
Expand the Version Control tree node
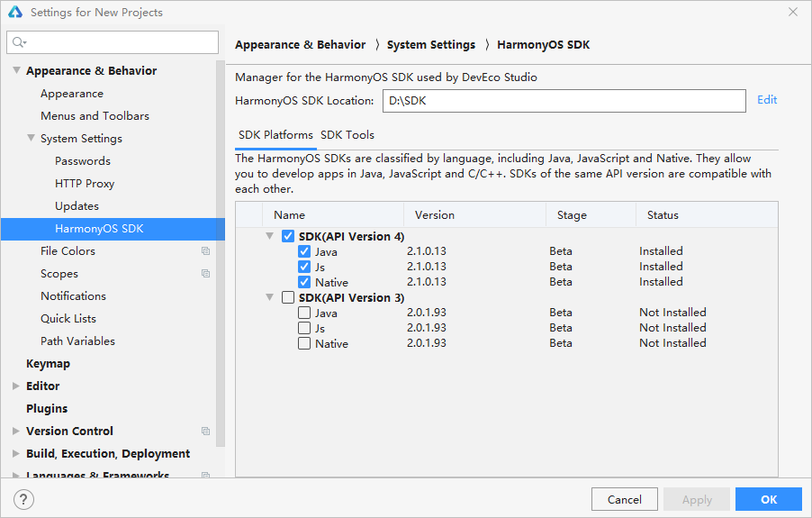[16, 431]
